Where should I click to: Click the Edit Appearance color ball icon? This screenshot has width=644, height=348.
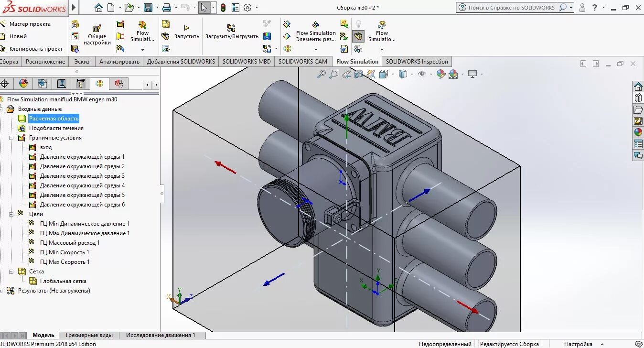(440, 74)
